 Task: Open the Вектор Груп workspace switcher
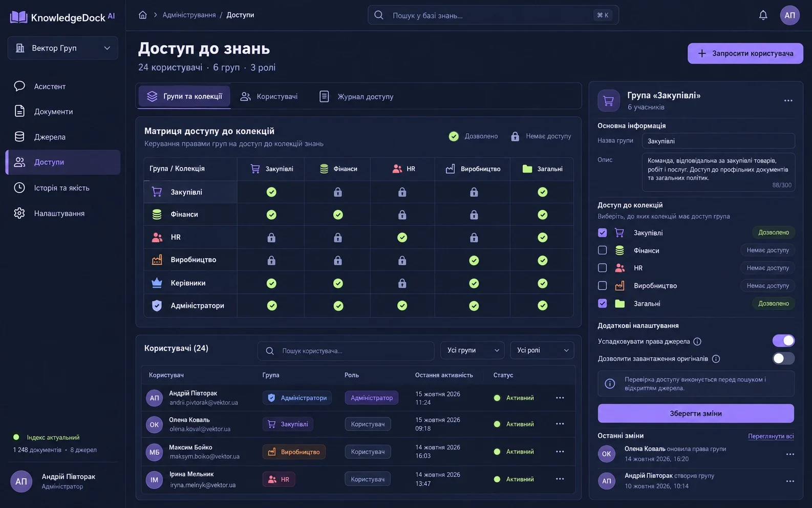[x=63, y=48]
